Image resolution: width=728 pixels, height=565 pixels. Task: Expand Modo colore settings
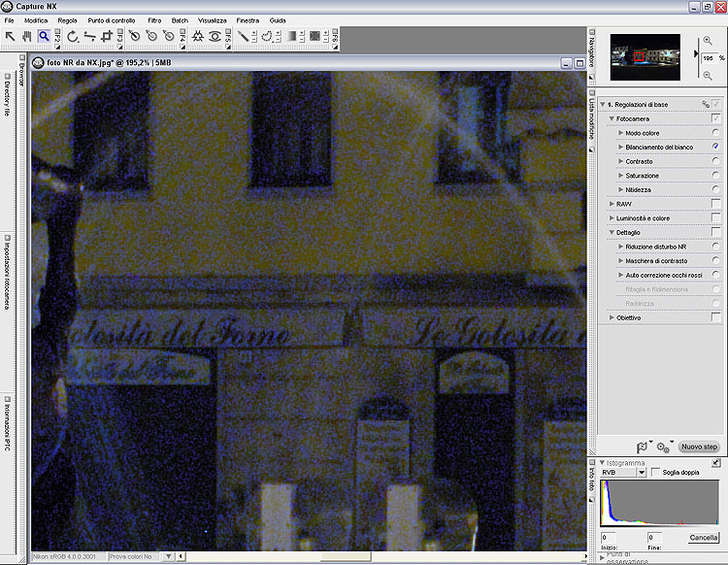click(x=621, y=133)
